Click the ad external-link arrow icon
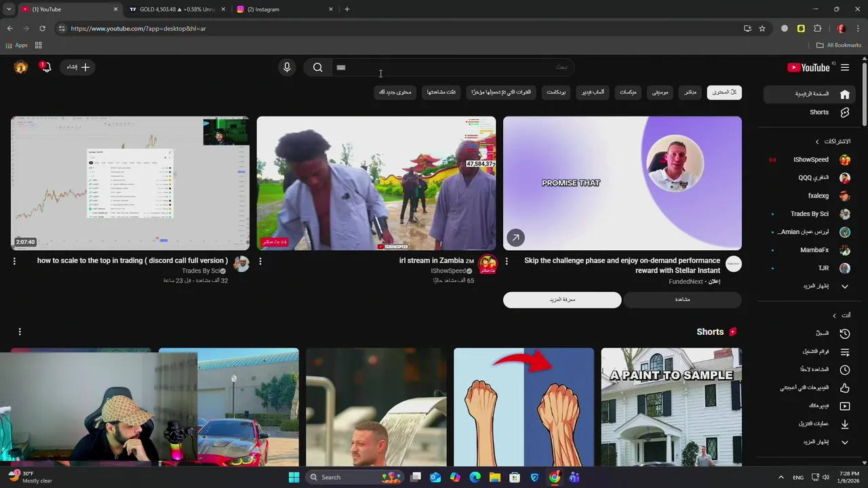This screenshot has width=868, height=488. 515,238
